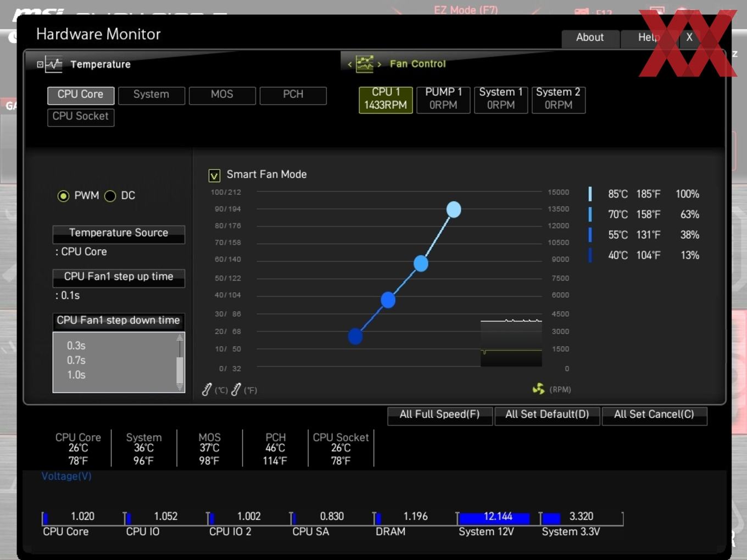
Task: Select the CPU Core temperature button
Action: (x=81, y=95)
